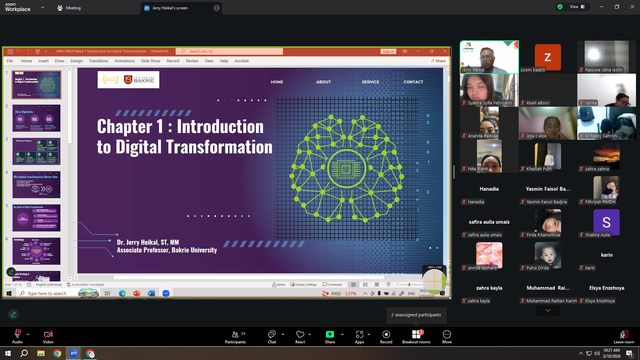Toggle PowerPoint Comments pane in status bar

[332, 284]
